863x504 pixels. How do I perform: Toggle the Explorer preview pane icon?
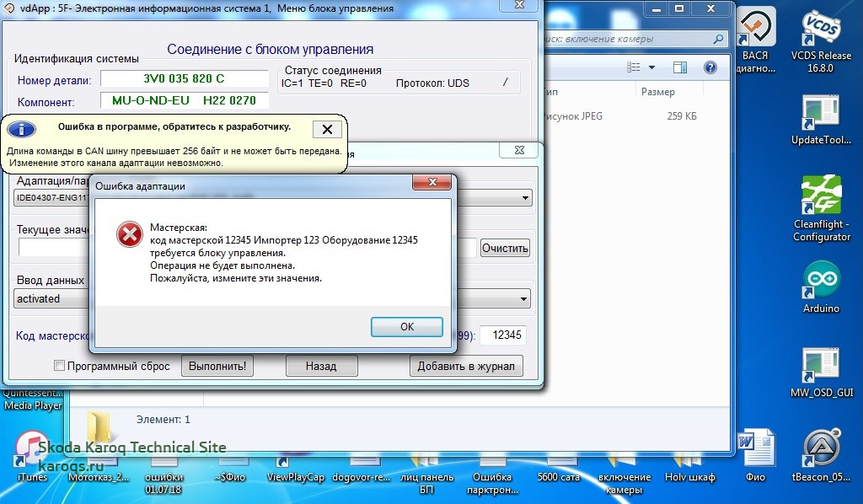[681, 67]
